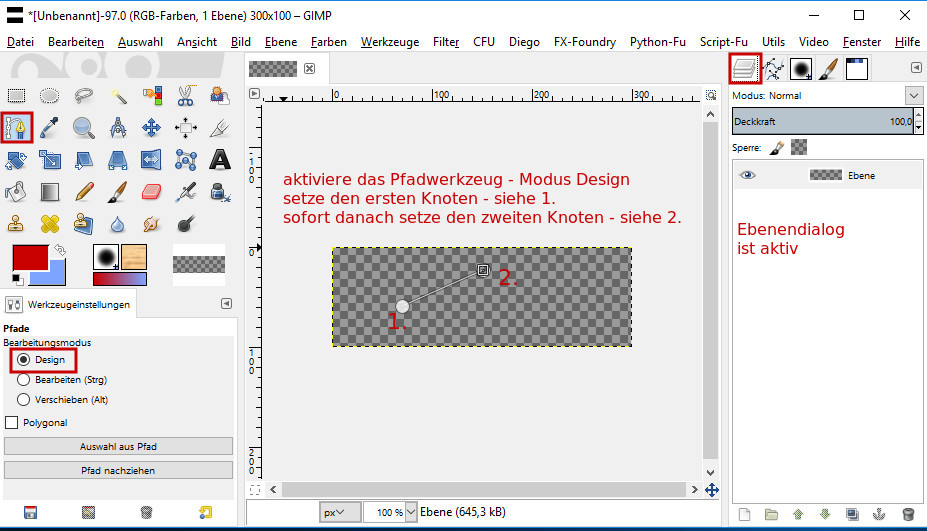This screenshot has width=927, height=531.
Task: Open the Filter menu
Action: click(446, 42)
